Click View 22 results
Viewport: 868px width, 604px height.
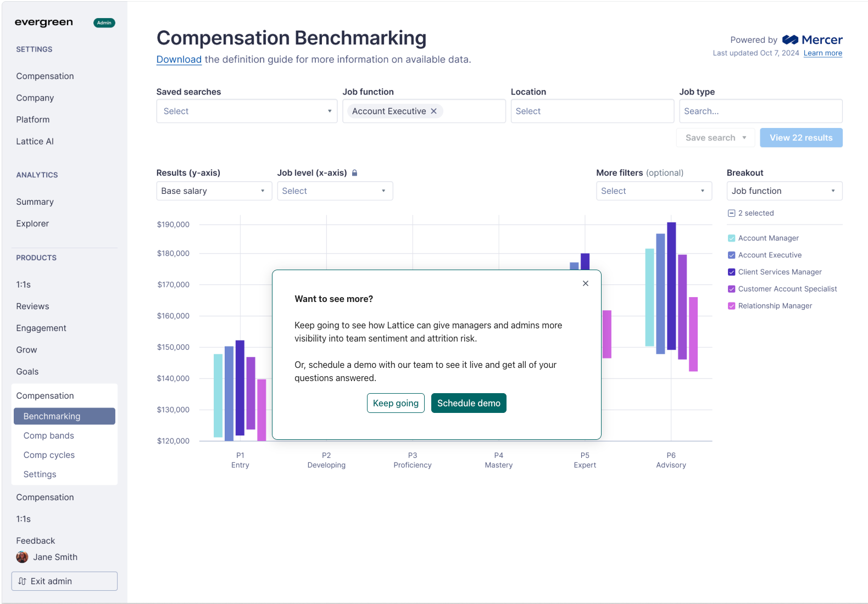tap(801, 138)
